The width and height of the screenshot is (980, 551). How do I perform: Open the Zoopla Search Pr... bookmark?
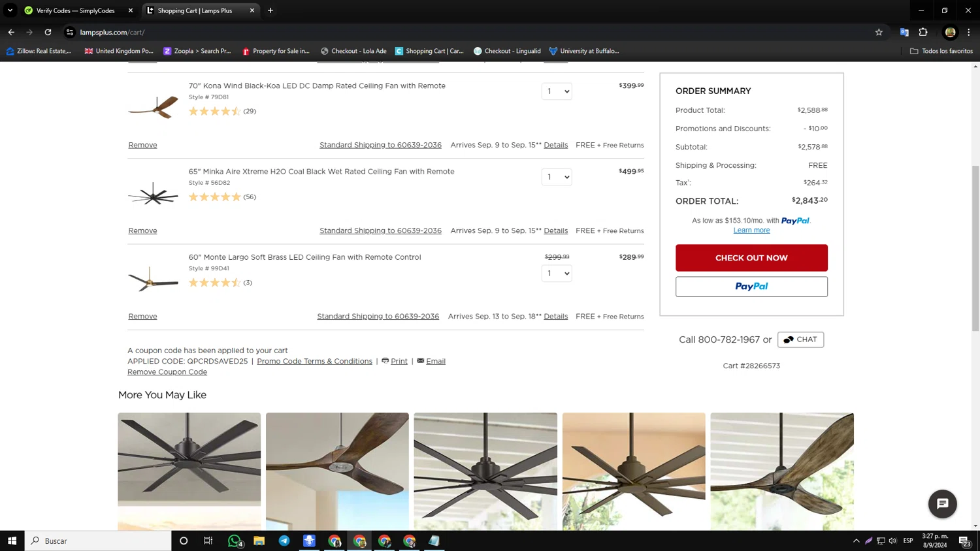tap(197, 51)
